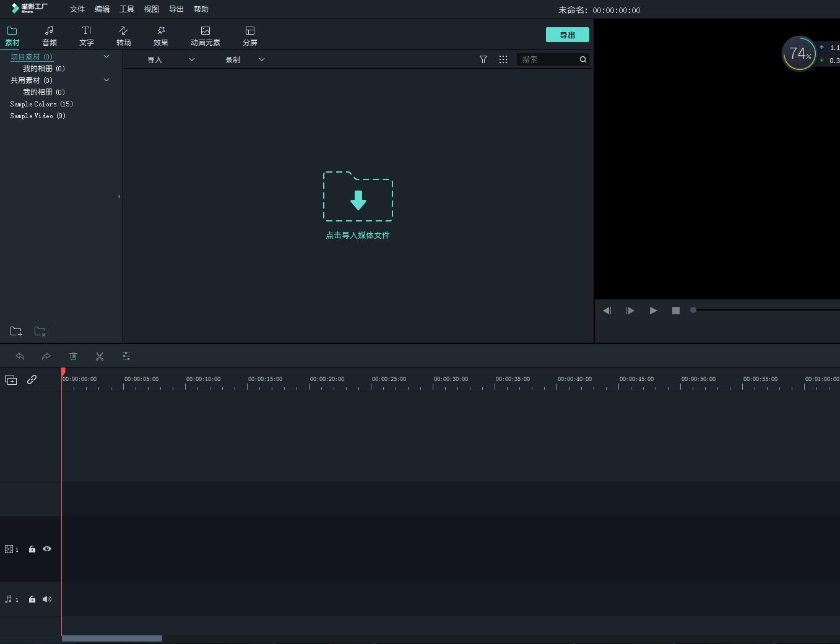This screenshot has height=644, width=840.
Task: Switch media view using the grid icon
Action: [x=503, y=59]
